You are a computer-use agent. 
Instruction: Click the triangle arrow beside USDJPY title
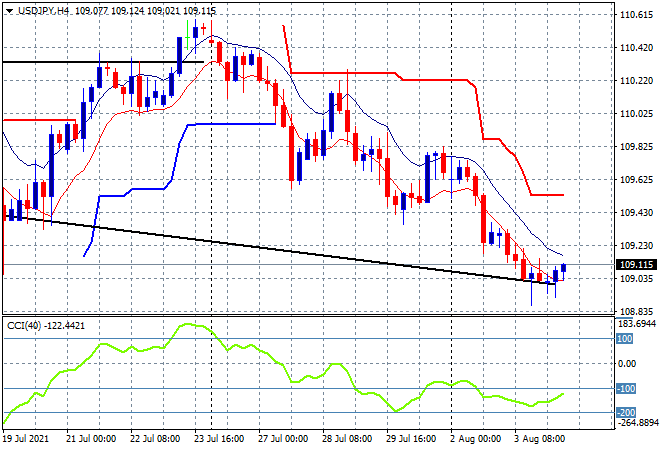[x=9, y=11]
